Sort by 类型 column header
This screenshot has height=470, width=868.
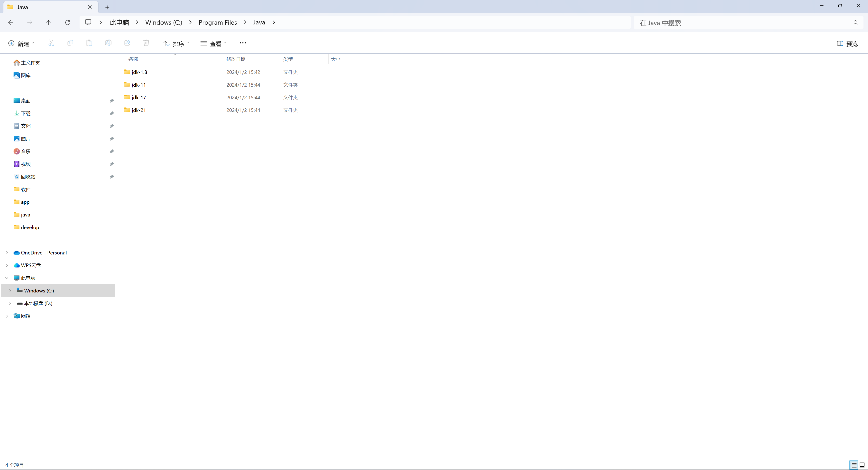pos(288,59)
